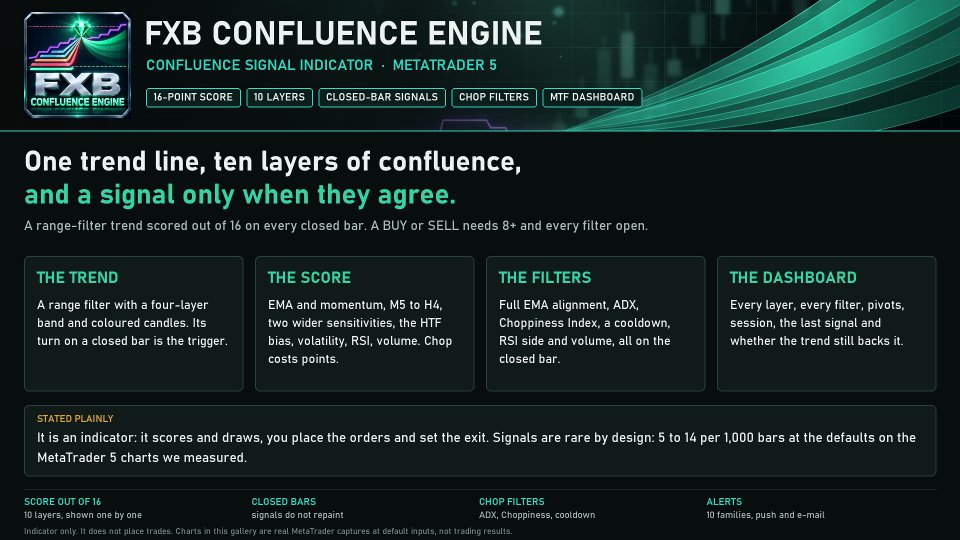Image resolution: width=960 pixels, height=540 pixels.
Task: Click text 'signals do not repaint'
Action: (298, 515)
